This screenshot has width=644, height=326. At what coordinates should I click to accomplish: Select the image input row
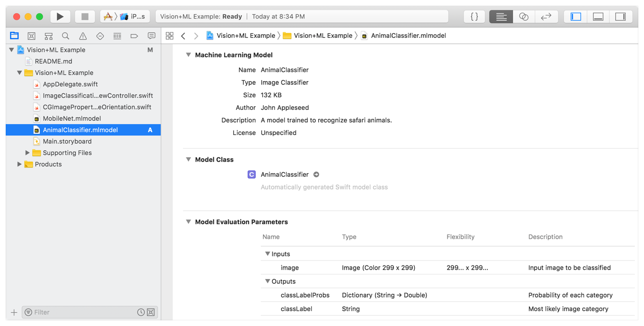(447, 268)
